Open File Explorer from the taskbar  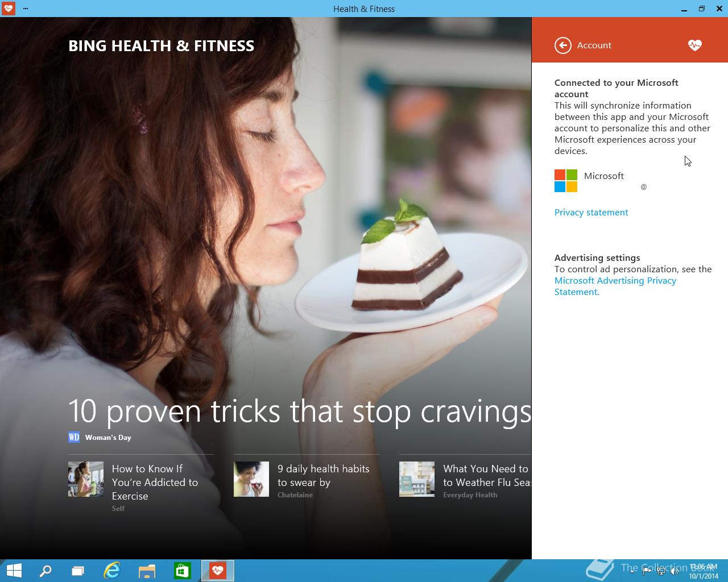147,571
